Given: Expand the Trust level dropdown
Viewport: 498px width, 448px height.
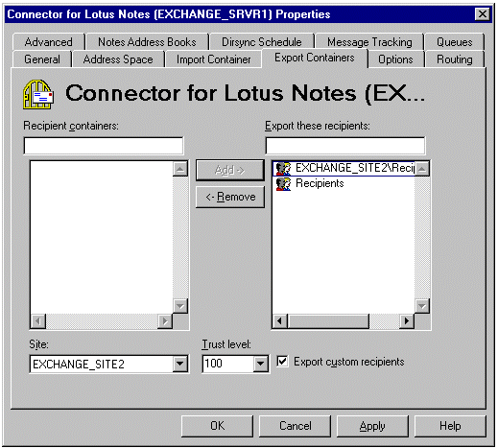Looking at the screenshot, I should pos(261,364).
